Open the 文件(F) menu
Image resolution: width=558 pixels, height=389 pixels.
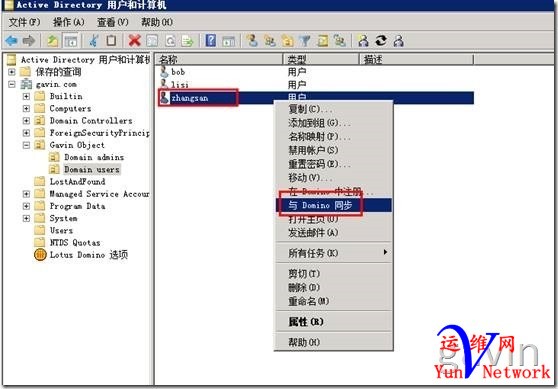tap(24, 22)
